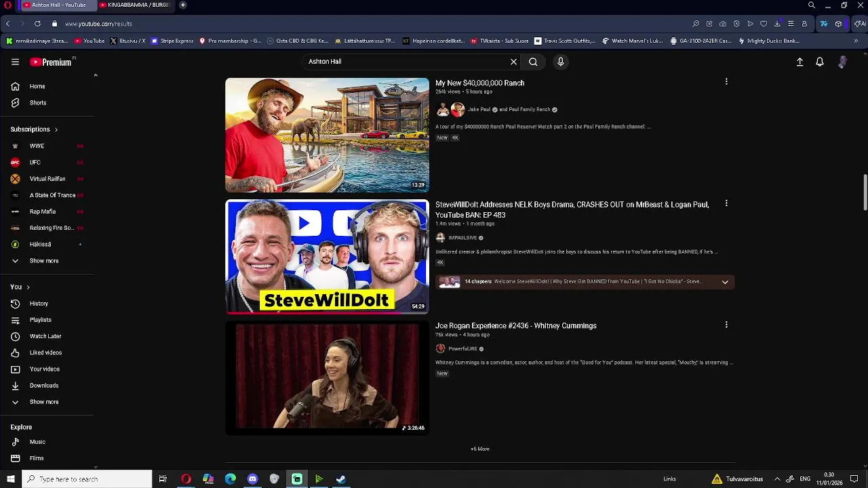
Task: Play Joe Rogan Experience #2436 thumbnail
Action: point(327,378)
